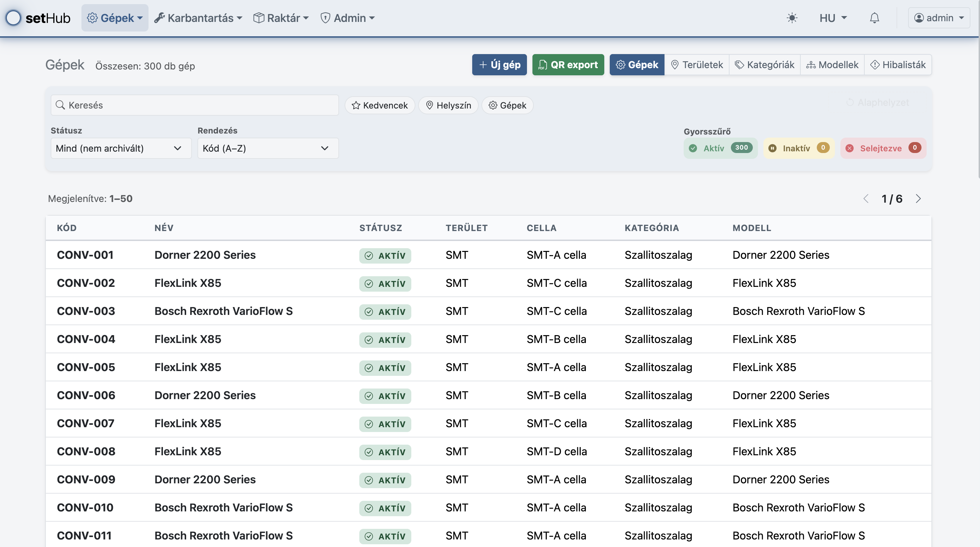
Task: Go to next page arrow
Action: point(918,199)
